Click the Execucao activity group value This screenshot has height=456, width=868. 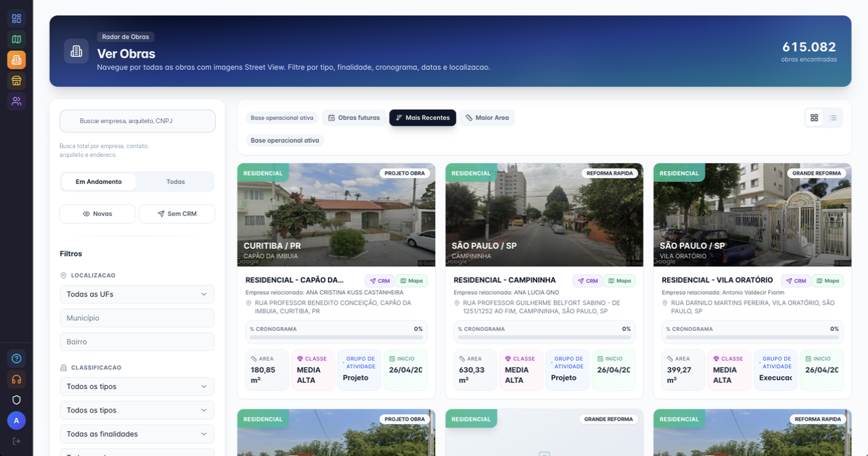775,378
